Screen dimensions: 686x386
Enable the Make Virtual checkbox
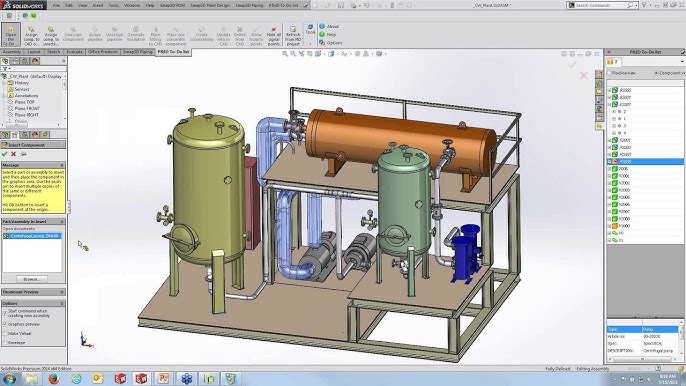tap(5, 333)
